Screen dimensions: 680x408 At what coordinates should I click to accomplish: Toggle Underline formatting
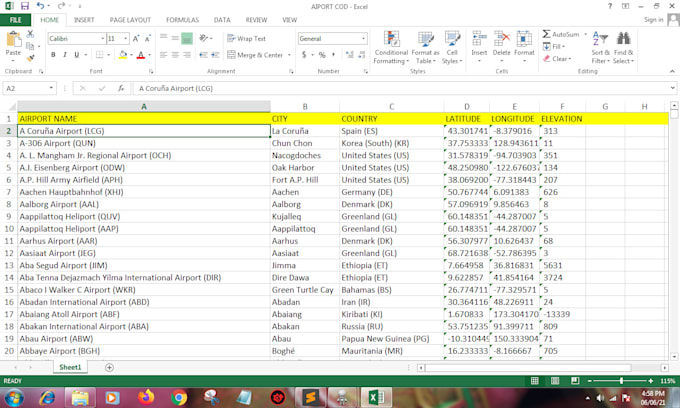point(77,55)
